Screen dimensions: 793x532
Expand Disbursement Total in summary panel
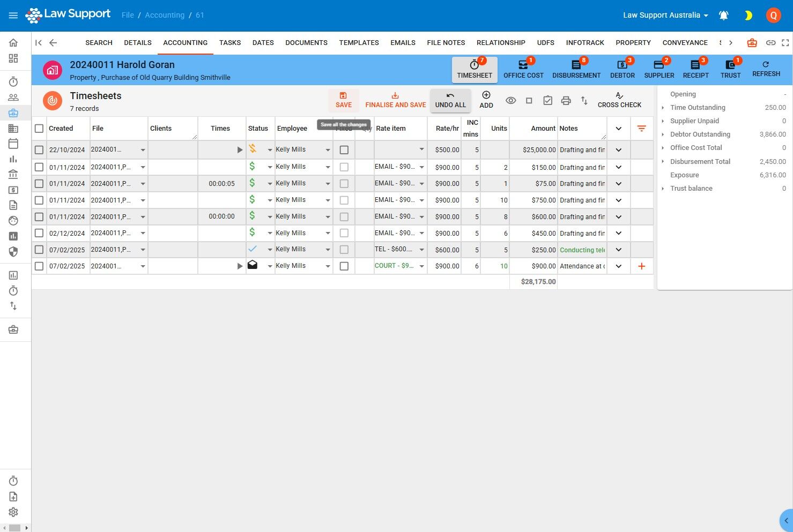coord(663,161)
